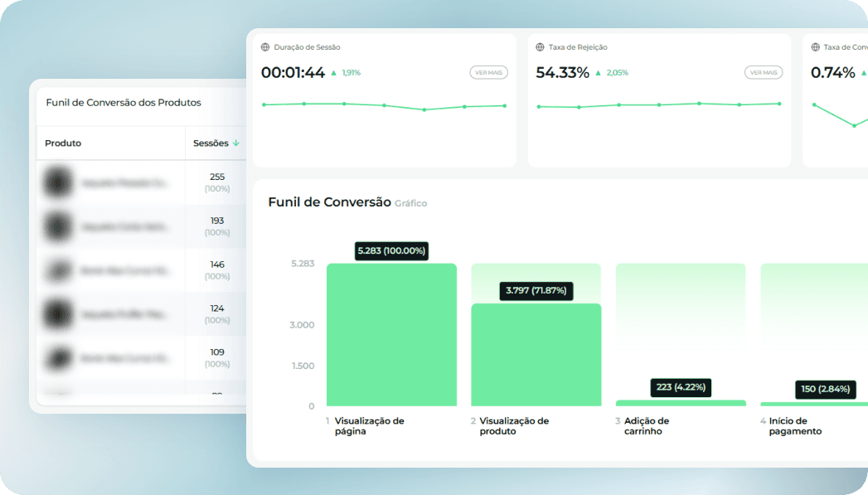Viewport: 868px width, 495px height.
Task: Select the Adição de carrinho funnel bar
Action: 681,401
